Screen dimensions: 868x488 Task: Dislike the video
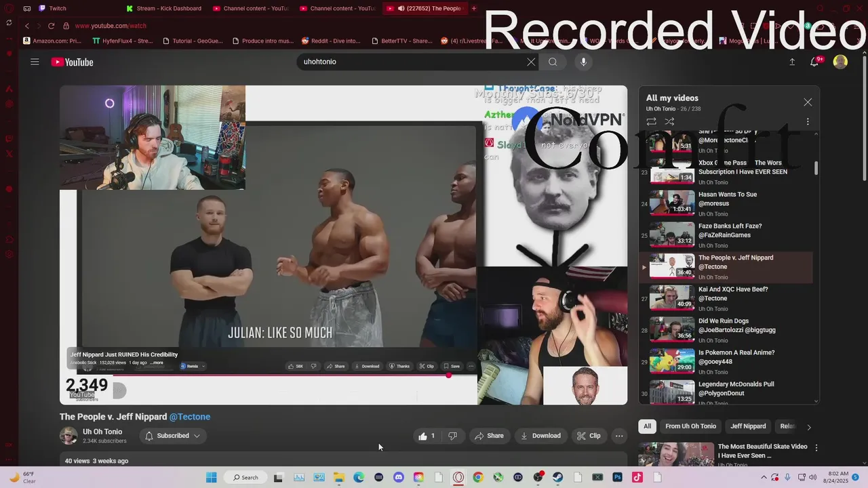point(453,436)
